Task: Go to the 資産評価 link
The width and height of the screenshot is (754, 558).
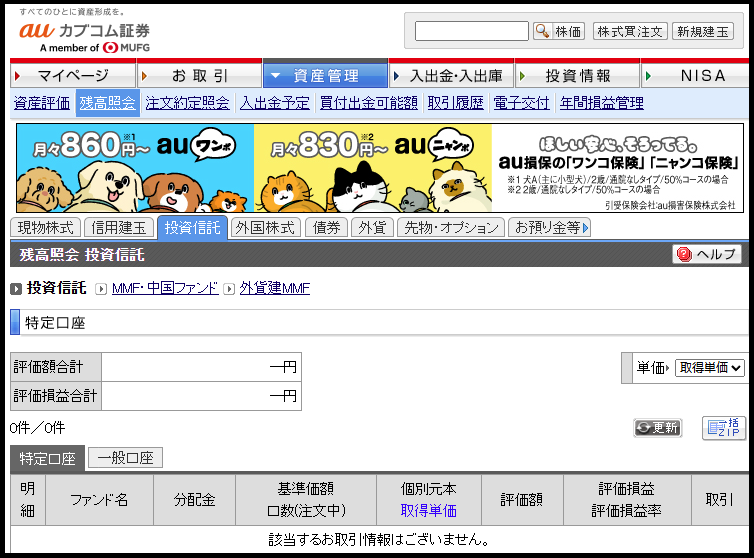Action: 42,102
